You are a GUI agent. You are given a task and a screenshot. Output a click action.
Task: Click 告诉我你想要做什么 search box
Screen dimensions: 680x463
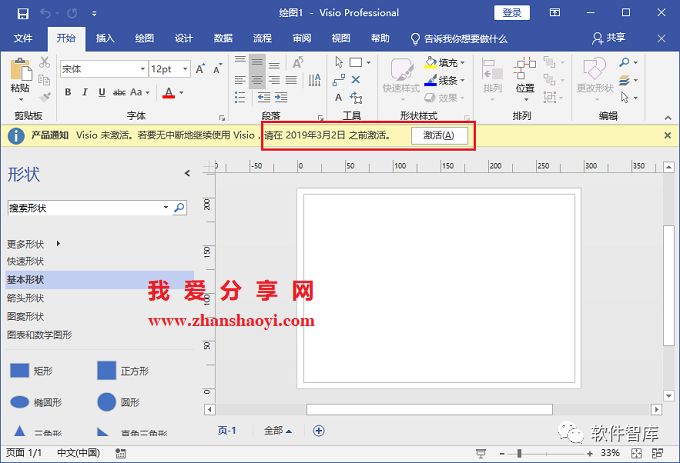click(x=459, y=39)
